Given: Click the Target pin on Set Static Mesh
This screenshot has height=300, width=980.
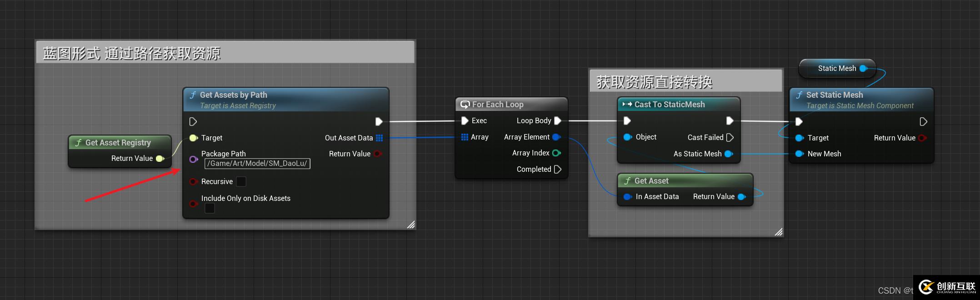Looking at the screenshot, I should (x=800, y=138).
